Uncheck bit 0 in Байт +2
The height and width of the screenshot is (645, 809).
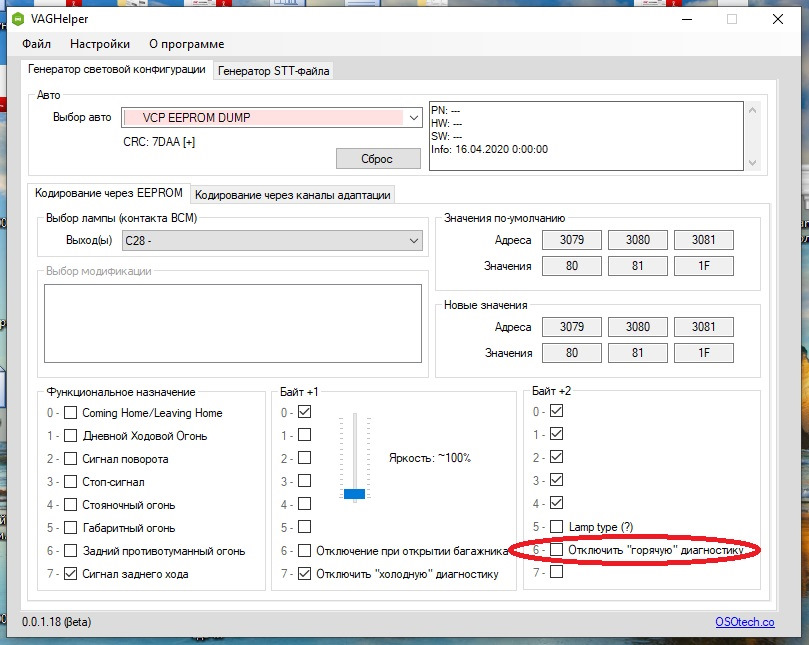click(556, 411)
